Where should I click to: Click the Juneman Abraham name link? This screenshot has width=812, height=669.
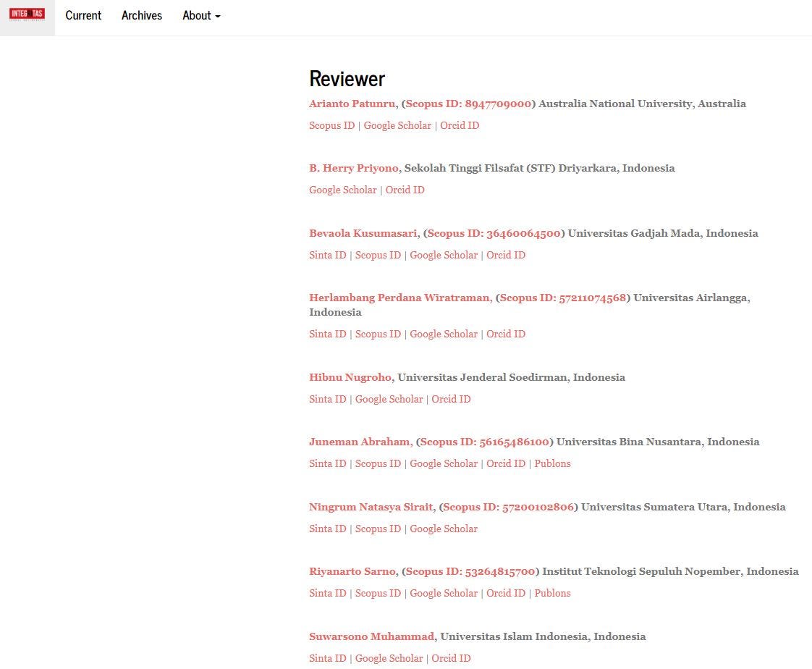pos(360,442)
